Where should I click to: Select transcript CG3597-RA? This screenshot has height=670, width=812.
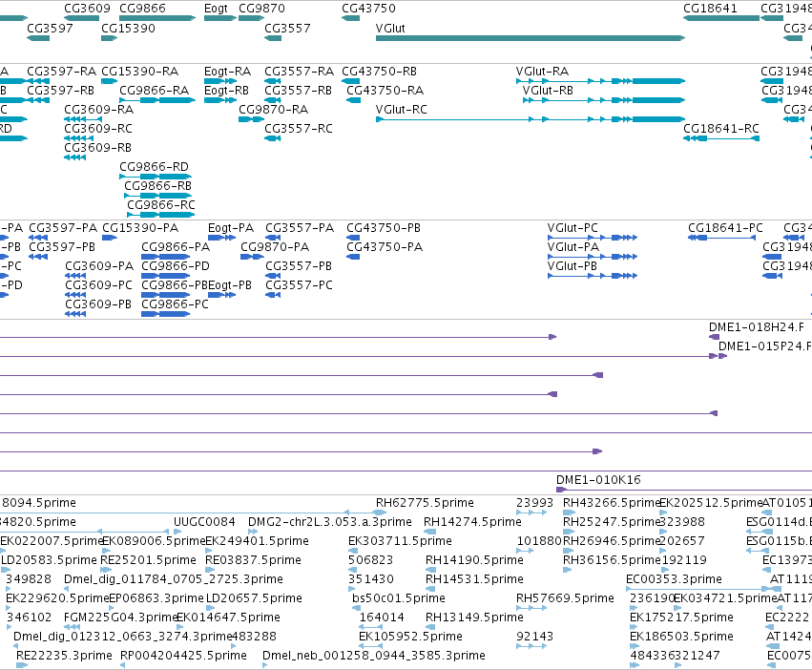38,81
